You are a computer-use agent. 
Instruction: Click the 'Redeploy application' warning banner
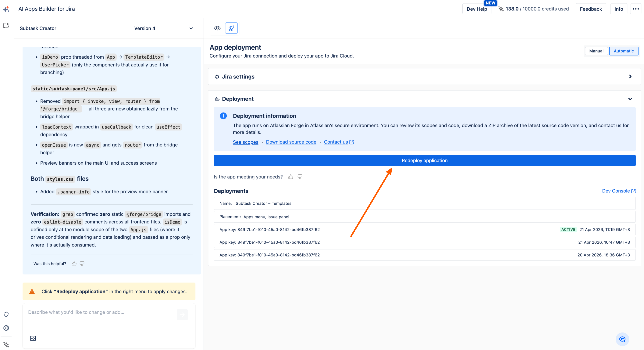(109, 291)
